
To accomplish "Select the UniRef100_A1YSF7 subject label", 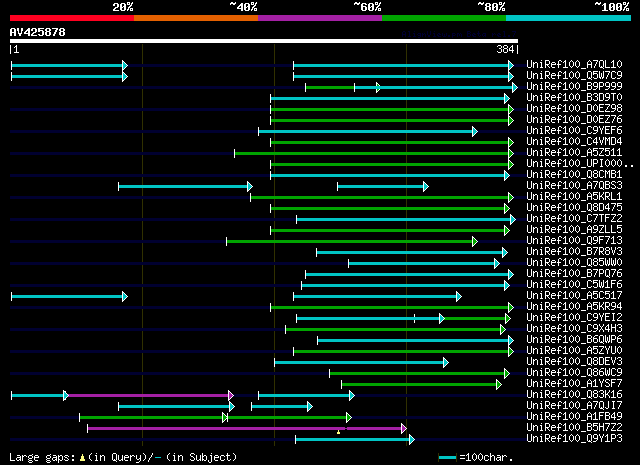I will point(574,383).
